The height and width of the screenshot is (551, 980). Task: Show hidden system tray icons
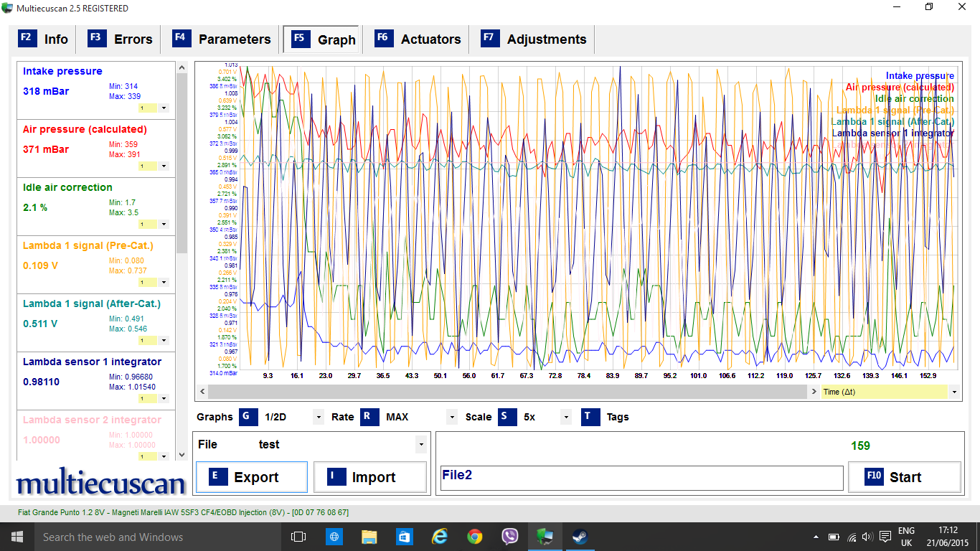pyautogui.click(x=816, y=537)
